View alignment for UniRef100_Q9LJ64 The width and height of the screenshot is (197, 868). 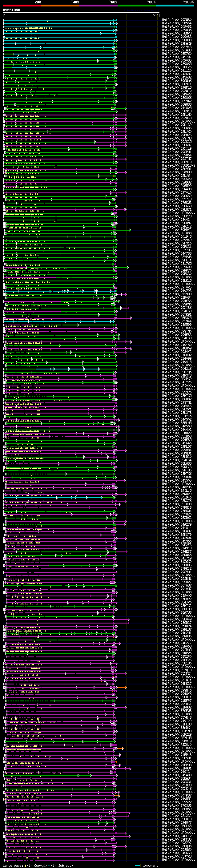(x=177, y=176)
